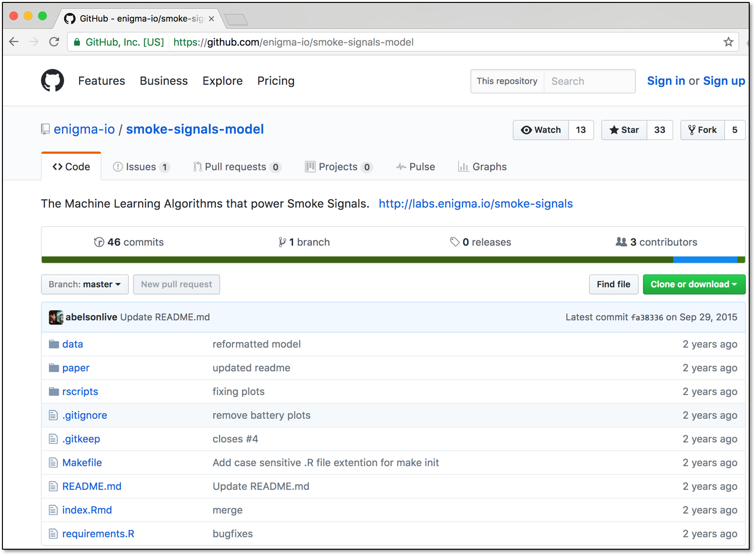This screenshot has height=556, width=756.
Task: Watch the repository
Action: point(541,130)
